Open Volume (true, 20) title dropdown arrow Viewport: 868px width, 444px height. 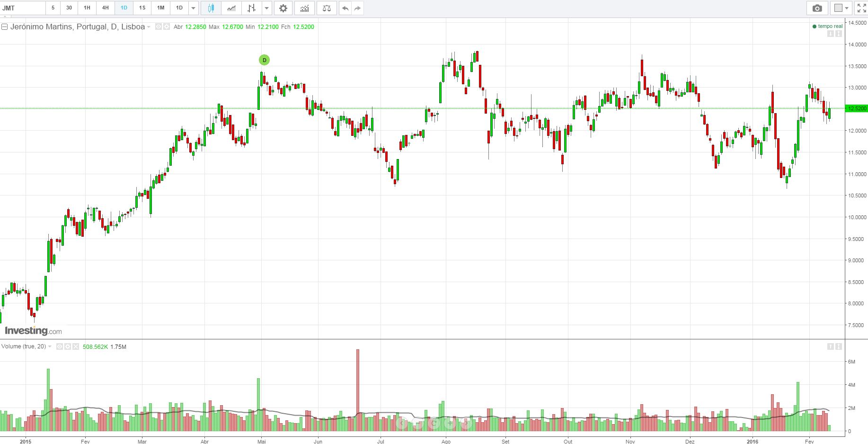coord(50,347)
